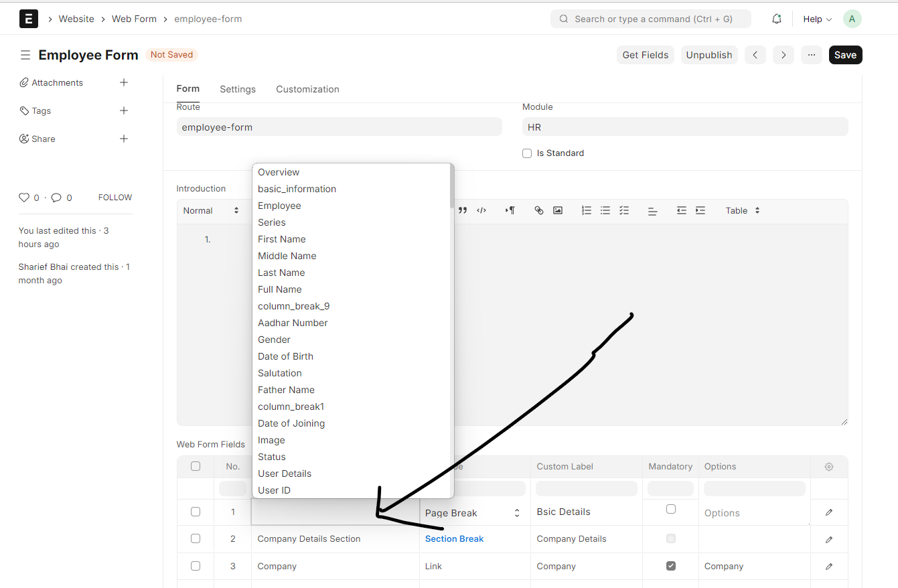Image resolution: width=898 pixels, height=588 pixels.
Task: Open the notifications bell
Action: 776,18
